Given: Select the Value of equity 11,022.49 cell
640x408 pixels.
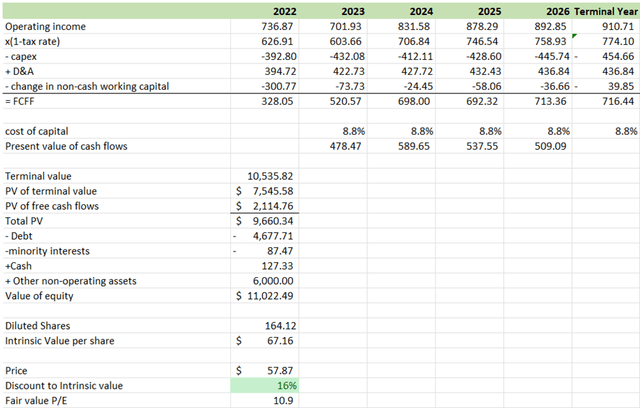Looking at the screenshot, I should click(264, 296).
